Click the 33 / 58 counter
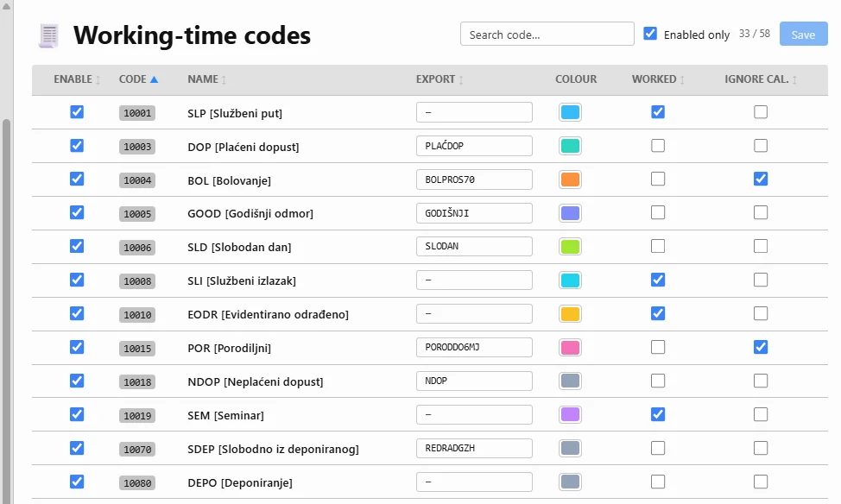This screenshot has width=841, height=504. click(x=754, y=34)
